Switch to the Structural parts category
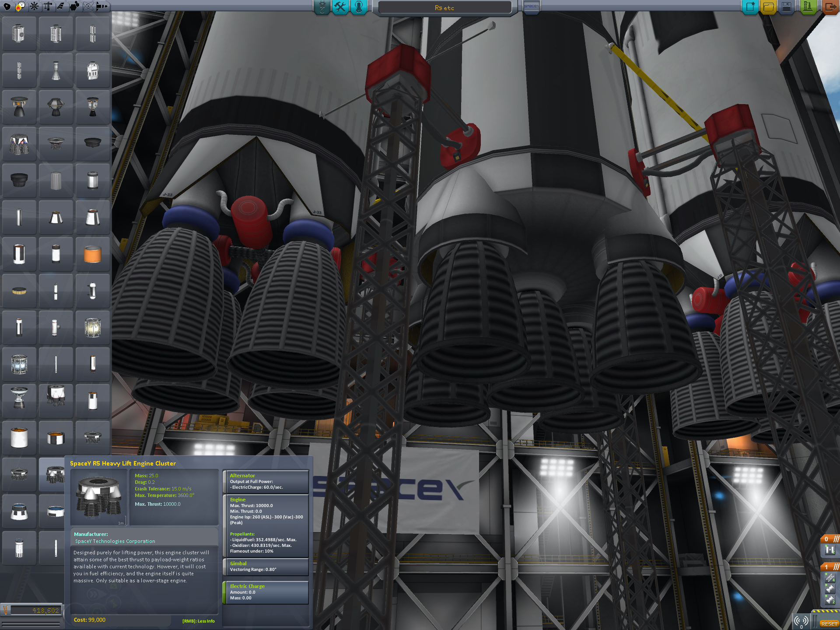Image resolution: width=840 pixels, height=630 pixels. [47, 6]
